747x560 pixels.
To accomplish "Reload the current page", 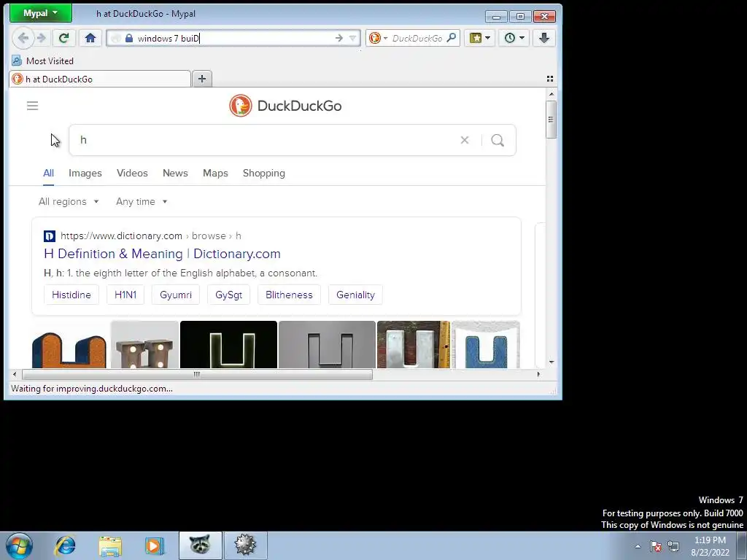I will point(63,38).
